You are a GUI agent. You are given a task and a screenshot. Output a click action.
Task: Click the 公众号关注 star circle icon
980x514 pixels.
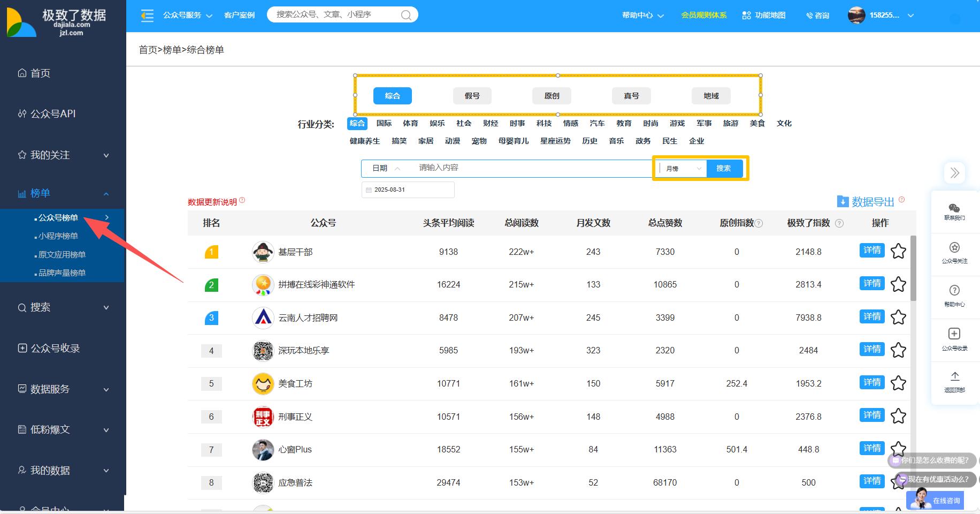(x=954, y=247)
